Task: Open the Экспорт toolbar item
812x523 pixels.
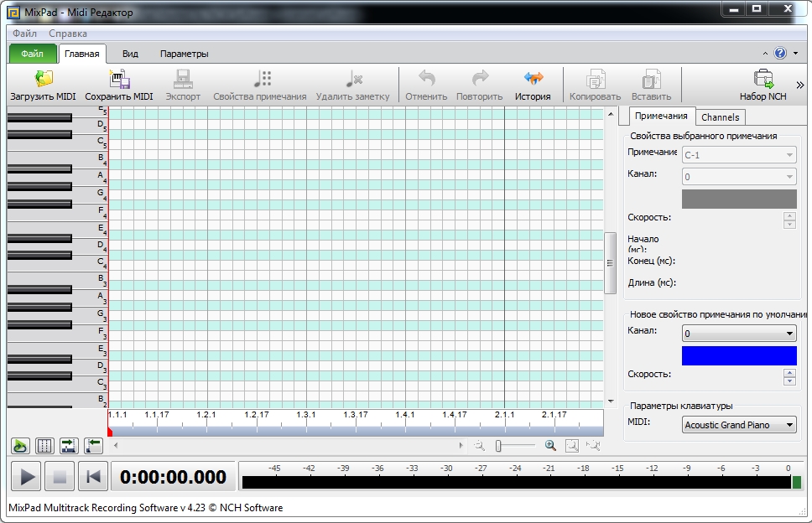Action: click(x=183, y=85)
